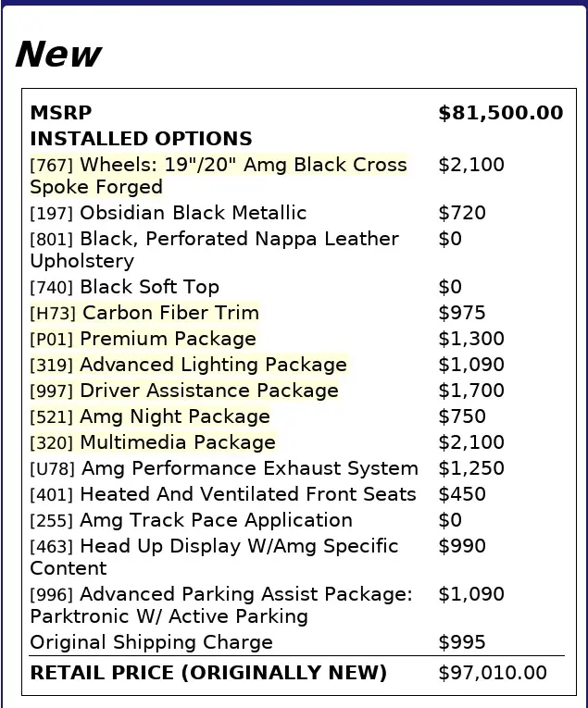588x708 pixels.
Task: Click the Original Shipping Charge line
Action: [151, 643]
